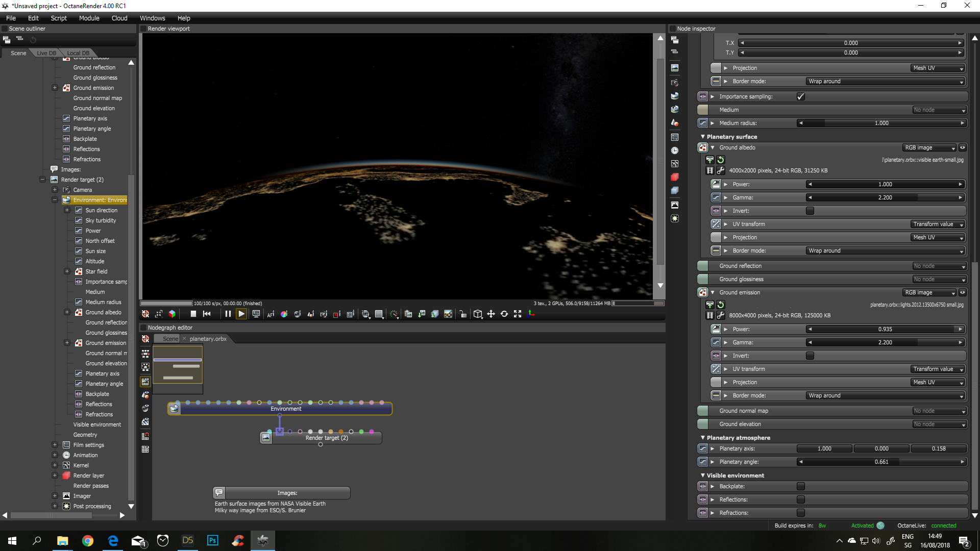Click the viewport lock icon
This screenshot has width=980, height=551.
pyautogui.click(x=462, y=314)
